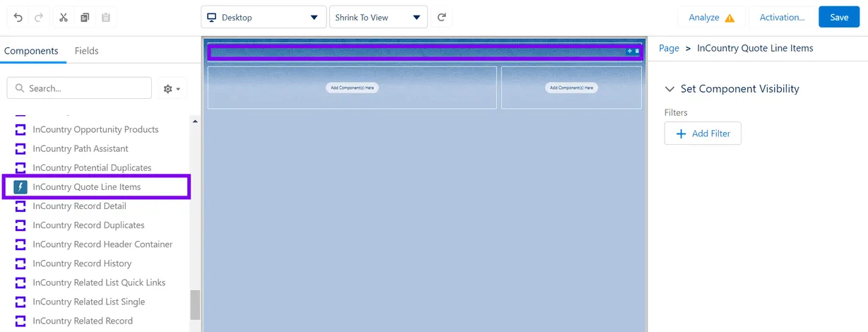Click the Refresh canvas icon
Screen dimensions: 868x332
442,17
